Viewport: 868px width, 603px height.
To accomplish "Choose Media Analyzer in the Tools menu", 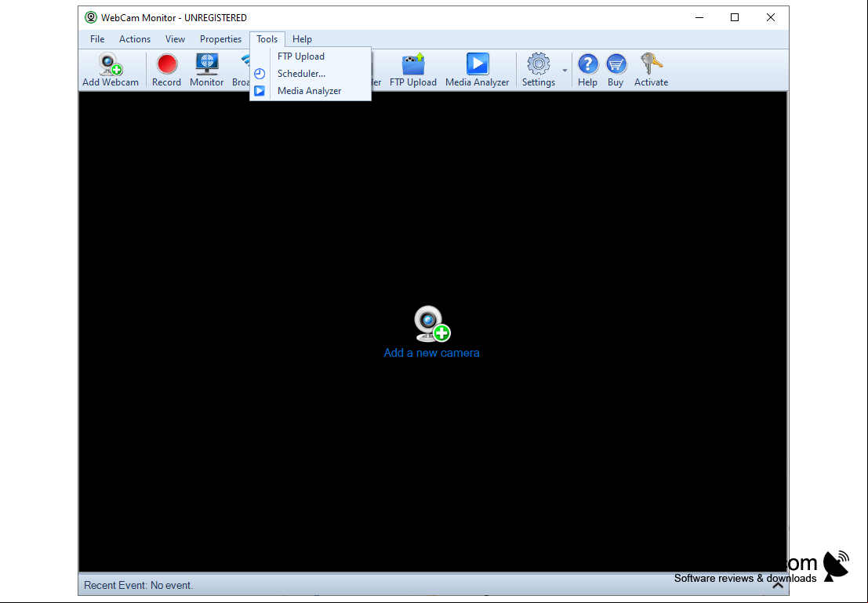I will (311, 91).
